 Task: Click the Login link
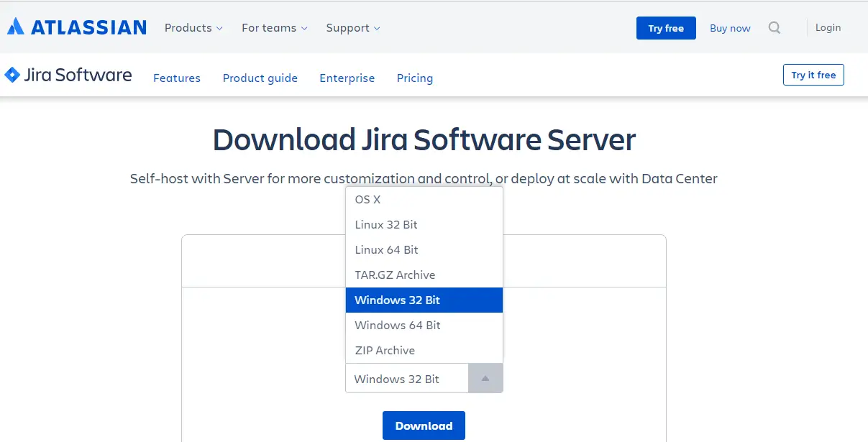[x=828, y=27]
